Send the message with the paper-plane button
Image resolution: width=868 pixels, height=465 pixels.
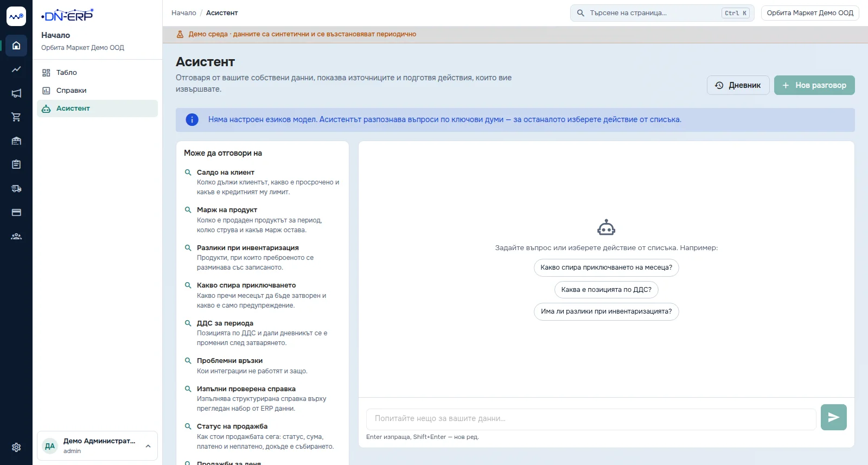[834, 417]
